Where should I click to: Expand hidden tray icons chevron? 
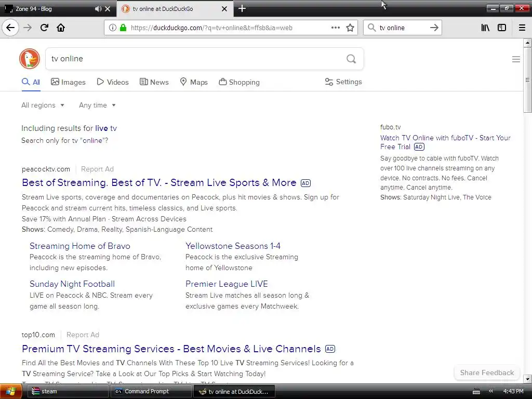pos(491,391)
